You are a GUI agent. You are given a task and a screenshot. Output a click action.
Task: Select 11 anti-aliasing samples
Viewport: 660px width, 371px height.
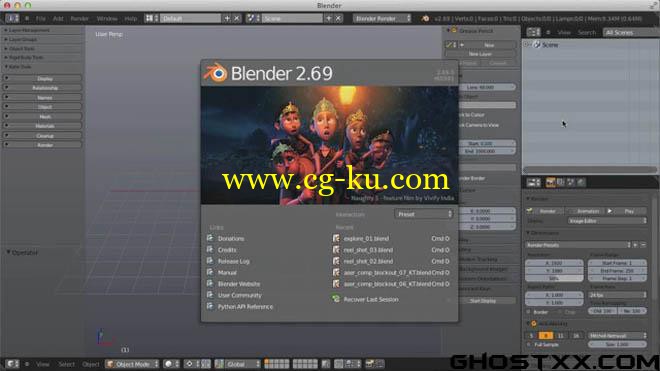point(561,336)
